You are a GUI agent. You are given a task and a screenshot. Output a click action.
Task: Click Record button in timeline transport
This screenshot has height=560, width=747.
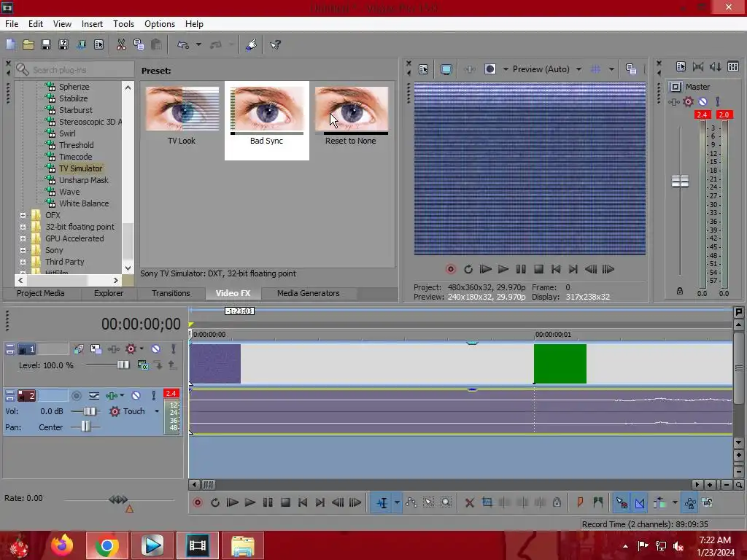(197, 503)
